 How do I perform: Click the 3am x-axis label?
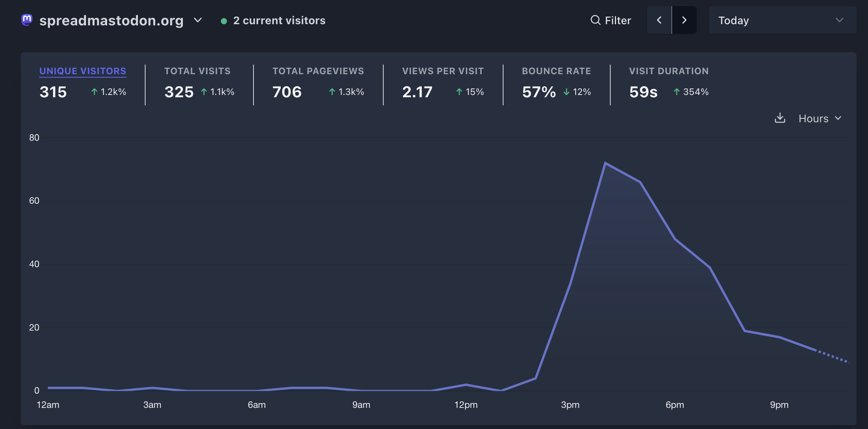pos(152,405)
